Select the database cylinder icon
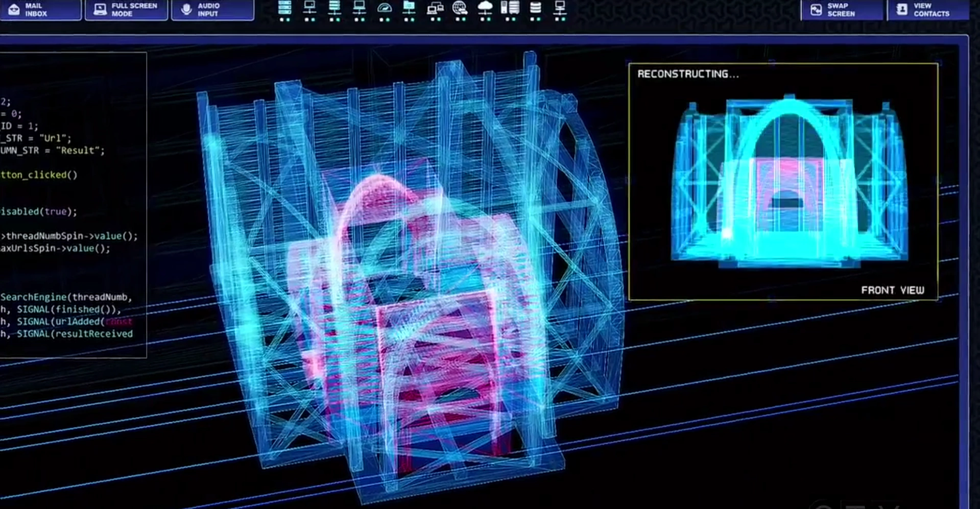Image resolution: width=980 pixels, height=509 pixels. (535, 8)
